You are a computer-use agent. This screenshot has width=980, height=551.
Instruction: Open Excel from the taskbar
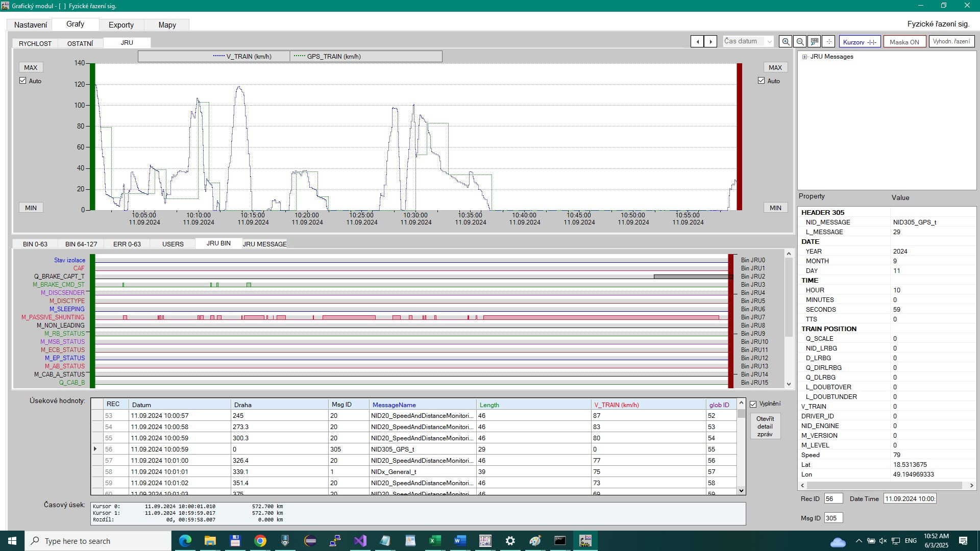[x=435, y=541]
